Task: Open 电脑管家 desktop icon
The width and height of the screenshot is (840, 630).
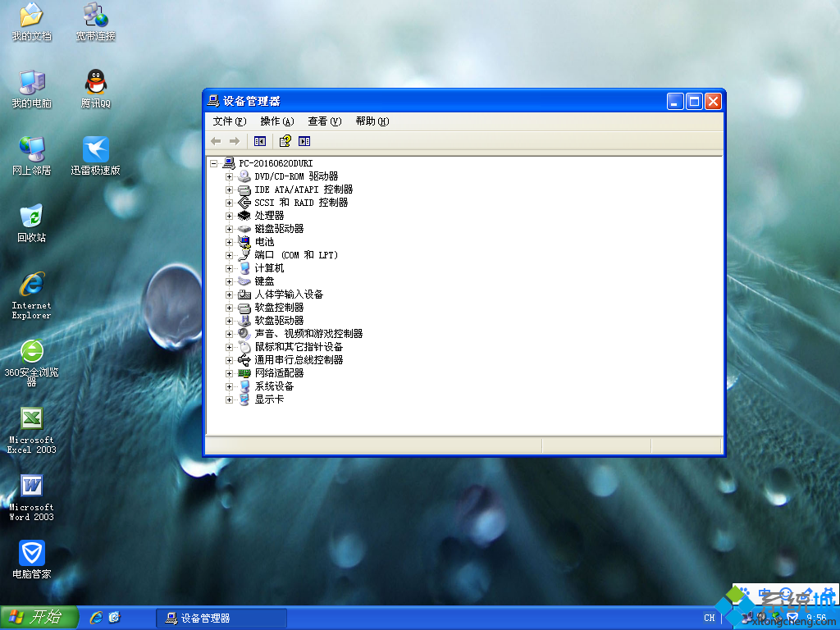Action: coord(32,559)
